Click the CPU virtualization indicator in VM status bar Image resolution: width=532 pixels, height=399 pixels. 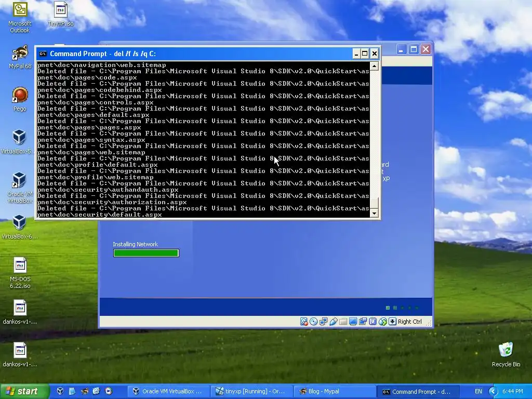click(x=373, y=321)
